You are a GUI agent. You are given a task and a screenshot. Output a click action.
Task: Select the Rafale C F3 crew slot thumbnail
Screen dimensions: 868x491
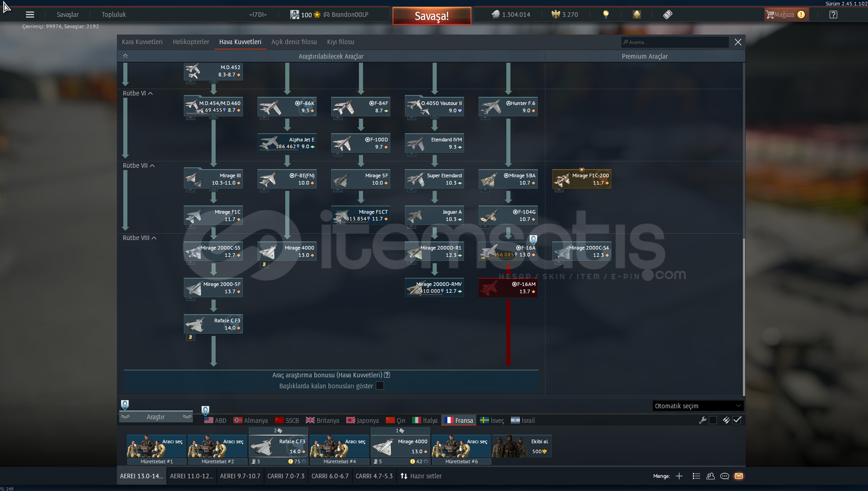pos(278,446)
